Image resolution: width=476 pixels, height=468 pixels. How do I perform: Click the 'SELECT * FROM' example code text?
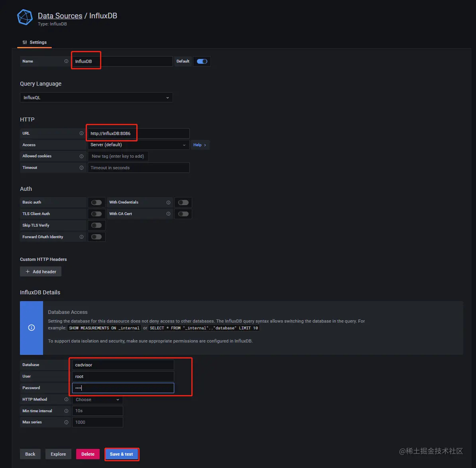[204, 328]
